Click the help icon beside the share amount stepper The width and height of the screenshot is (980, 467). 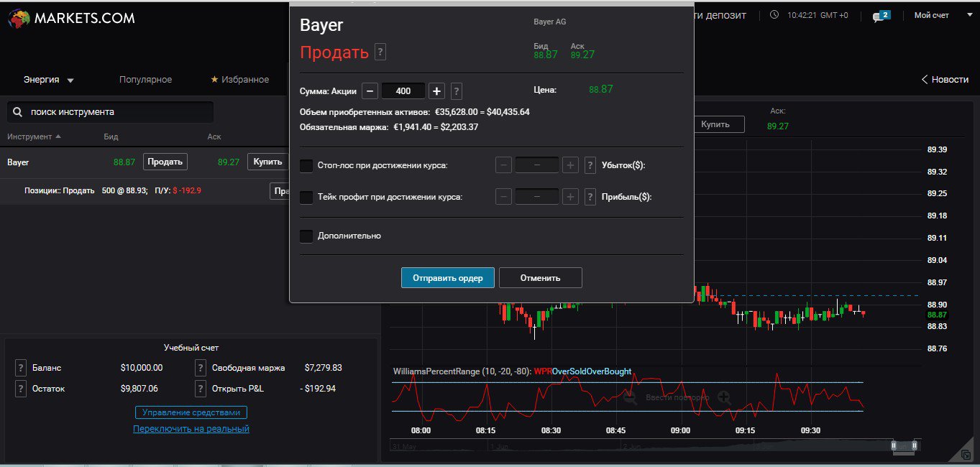(456, 91)
